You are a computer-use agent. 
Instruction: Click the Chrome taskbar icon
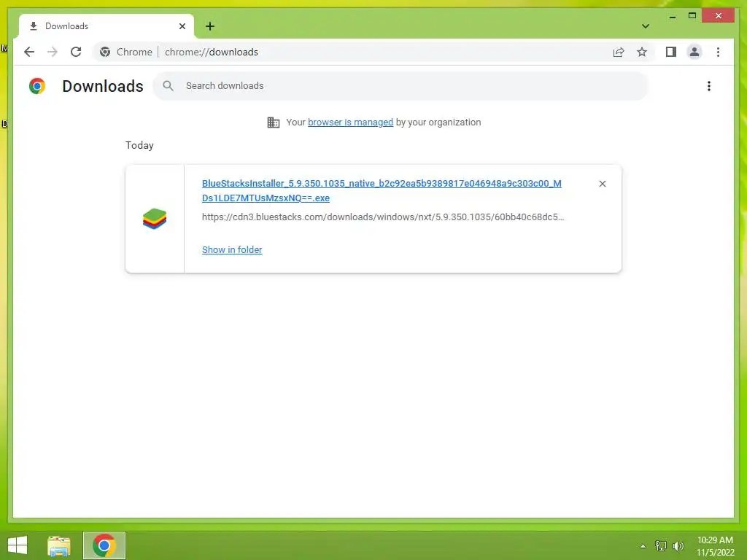[104, 545]
